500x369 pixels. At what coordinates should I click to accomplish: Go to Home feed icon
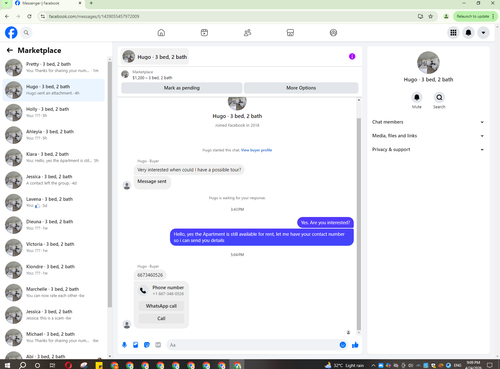[161, 33]
